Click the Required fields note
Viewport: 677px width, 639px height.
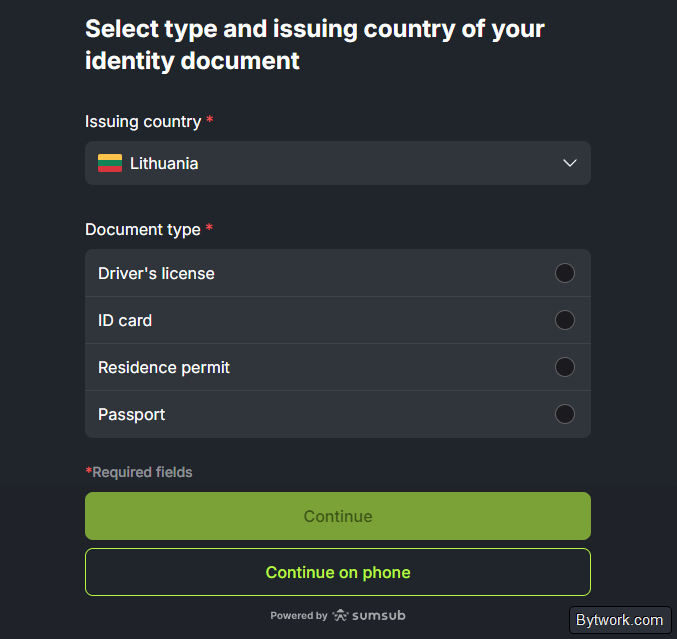(139, 472)
